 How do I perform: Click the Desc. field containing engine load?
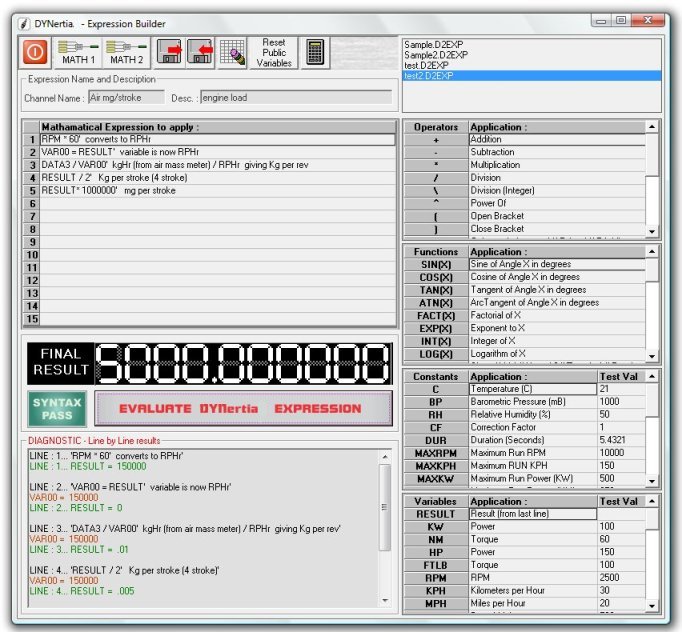(x=296, y=97)
